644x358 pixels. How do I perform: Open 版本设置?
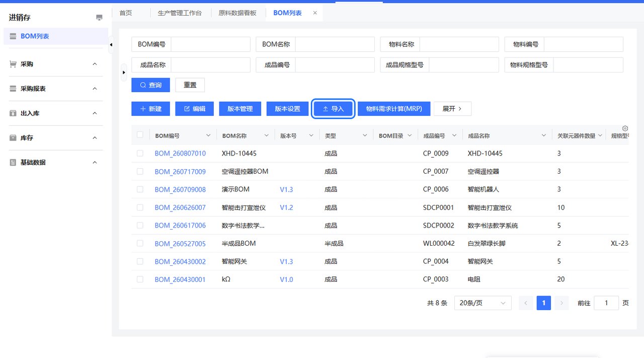coord(287,109)
